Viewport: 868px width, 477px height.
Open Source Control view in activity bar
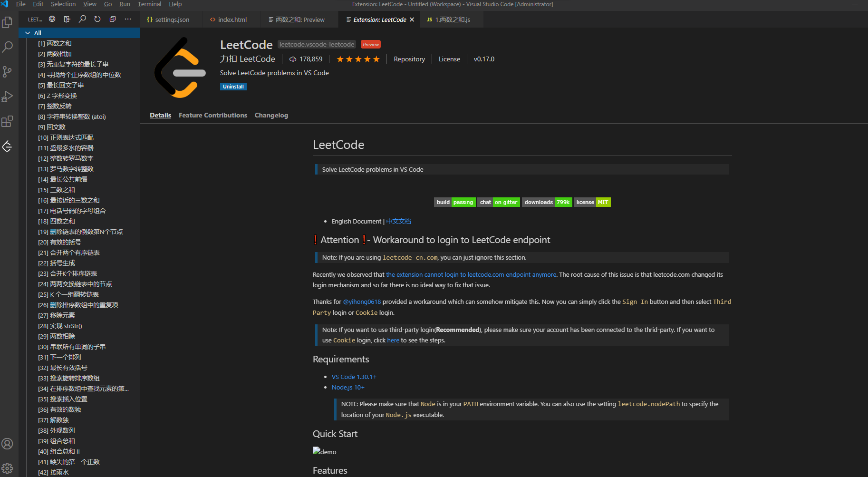pyautogui.click(x=8, y=72)
